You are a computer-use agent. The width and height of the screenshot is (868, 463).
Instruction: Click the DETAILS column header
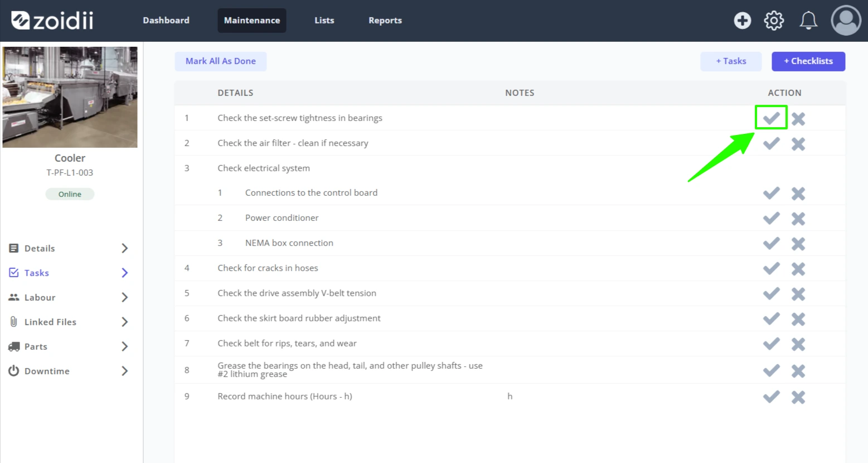click(x=235, y=93)
